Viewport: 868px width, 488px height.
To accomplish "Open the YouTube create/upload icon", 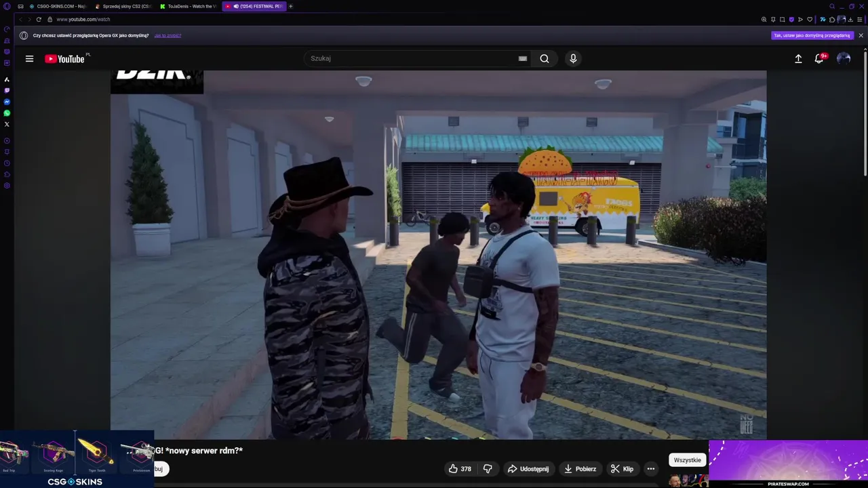I will pos(798,59).
